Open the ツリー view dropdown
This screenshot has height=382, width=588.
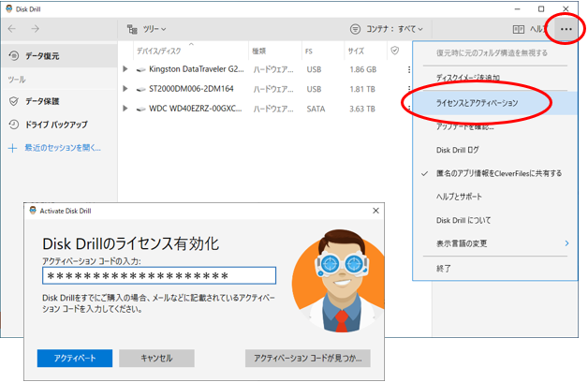[x=147, y=29]
